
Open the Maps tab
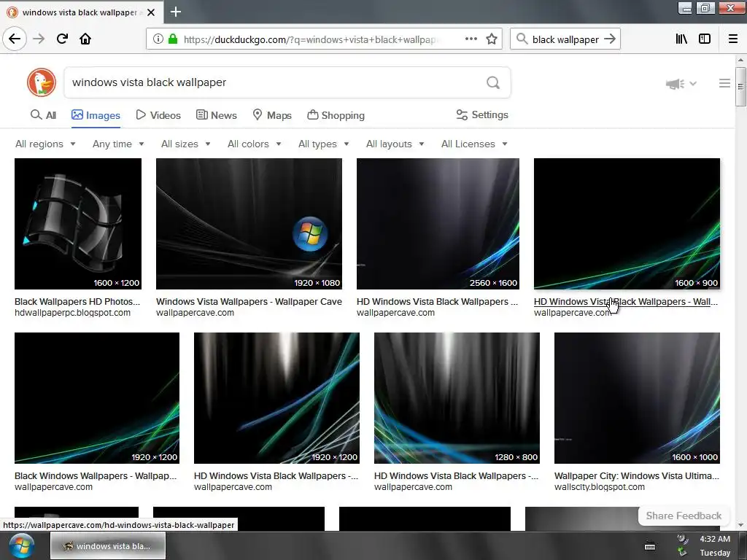coord(272,115)
